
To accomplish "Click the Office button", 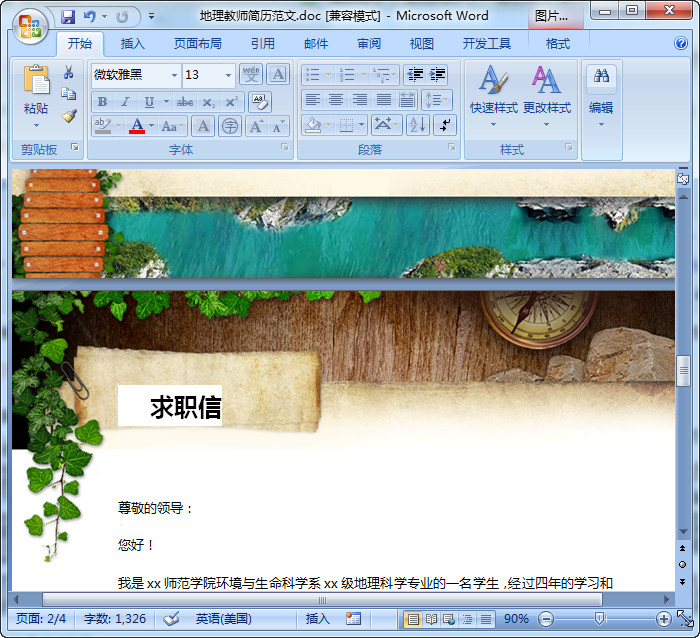I will coord(29,26).
